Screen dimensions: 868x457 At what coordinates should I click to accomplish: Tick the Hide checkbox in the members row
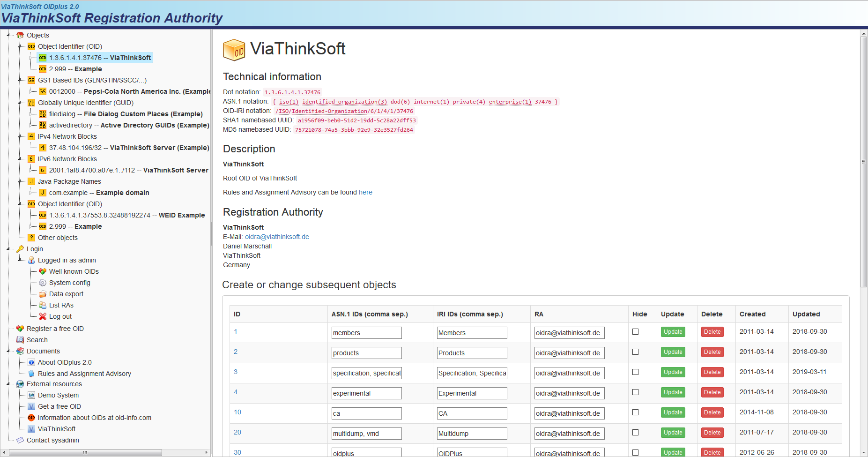tap(635, 332)
